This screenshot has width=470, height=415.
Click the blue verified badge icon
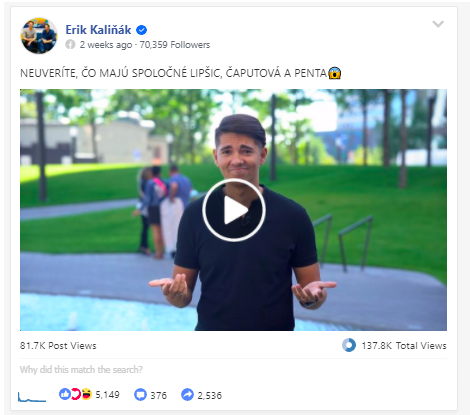[x=142, y=30]
